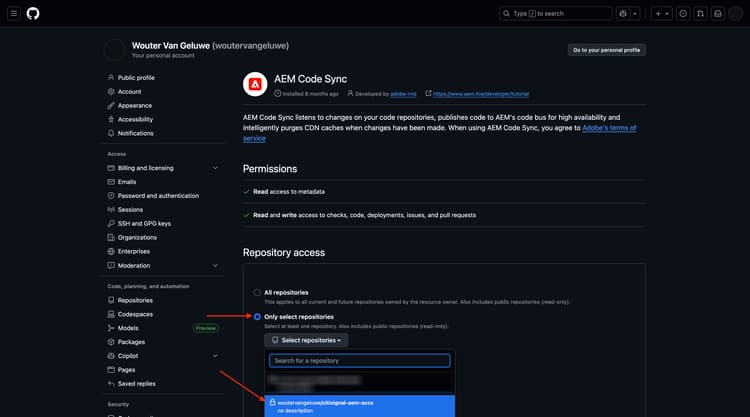The width and height of the screenshot is (750, 417).
Task: Open Adobe's terms of service link
Action: pos(609,128)
